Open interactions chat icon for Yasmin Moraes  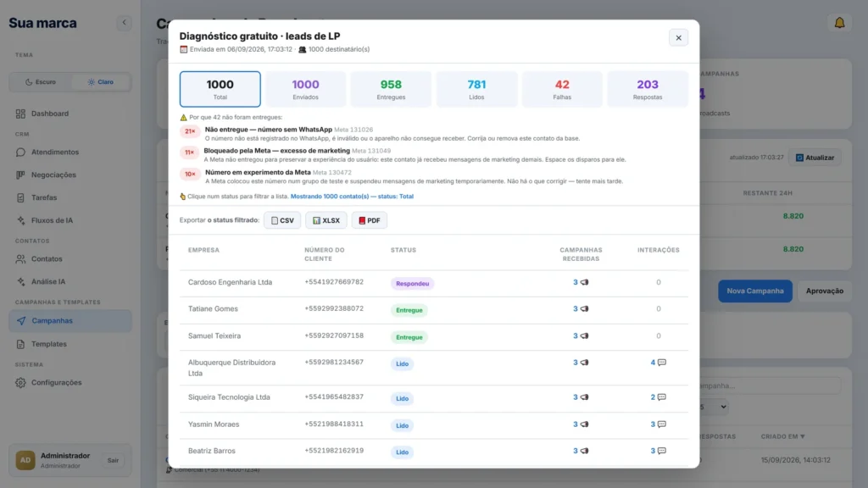[x=661, y=424]
